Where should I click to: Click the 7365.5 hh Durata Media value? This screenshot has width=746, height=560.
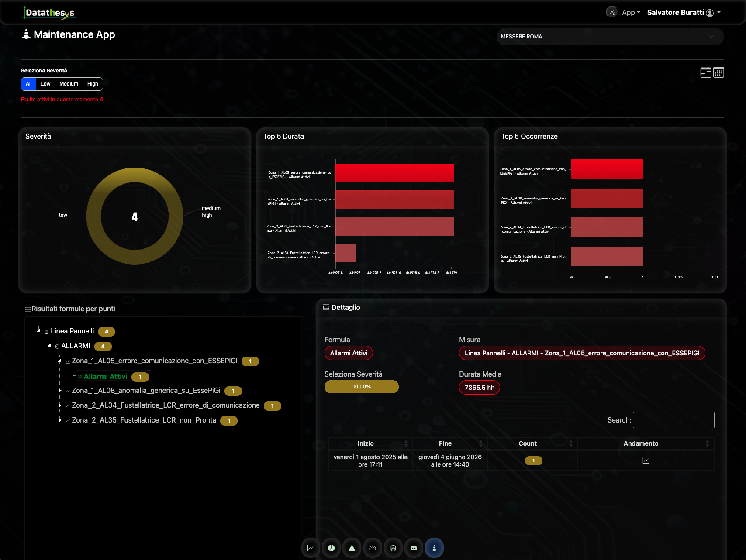click(480, 388)
